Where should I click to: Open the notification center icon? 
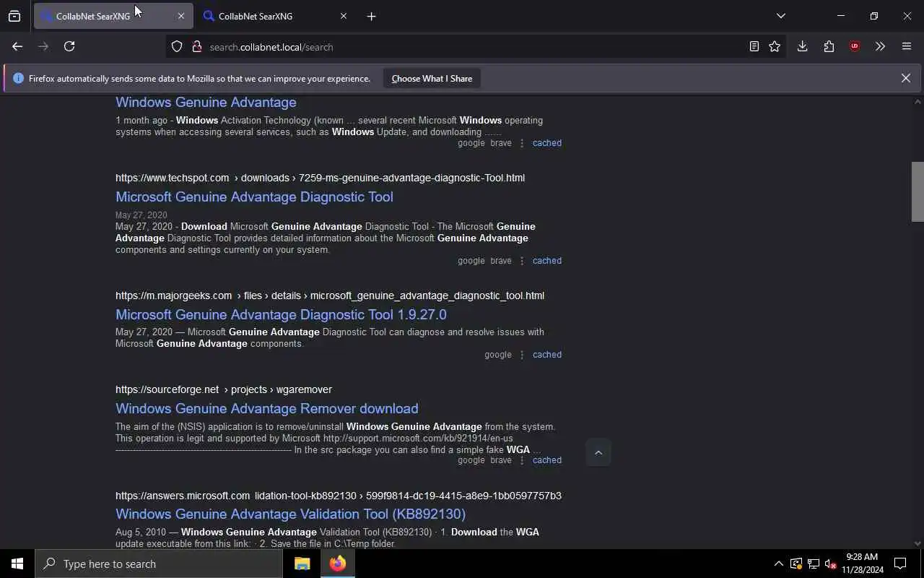[900, 564]
